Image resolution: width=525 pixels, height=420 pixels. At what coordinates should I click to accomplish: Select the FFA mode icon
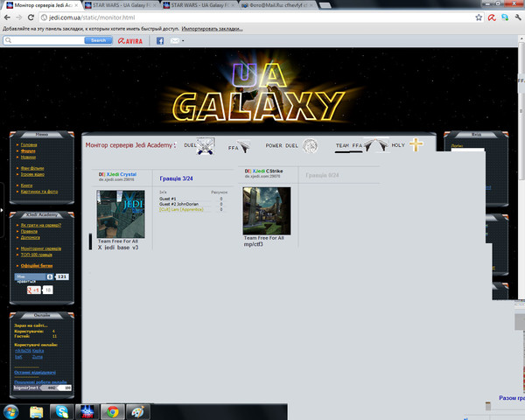pos(244,146)
